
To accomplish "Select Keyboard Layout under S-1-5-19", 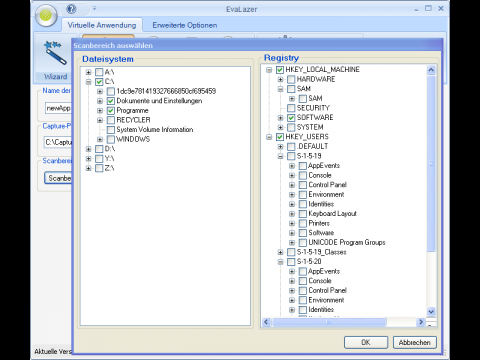I will coord(332,214).
